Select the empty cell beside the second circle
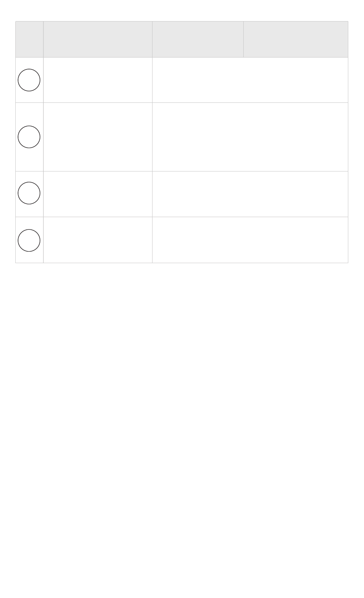Viewport: 364px width, 598px height. (x=98, y=137)
